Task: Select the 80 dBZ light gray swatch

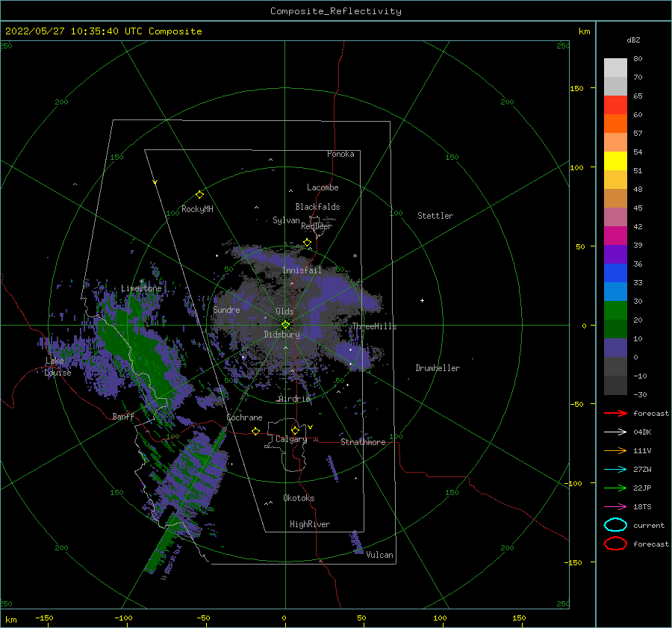Action: [615, 67]
